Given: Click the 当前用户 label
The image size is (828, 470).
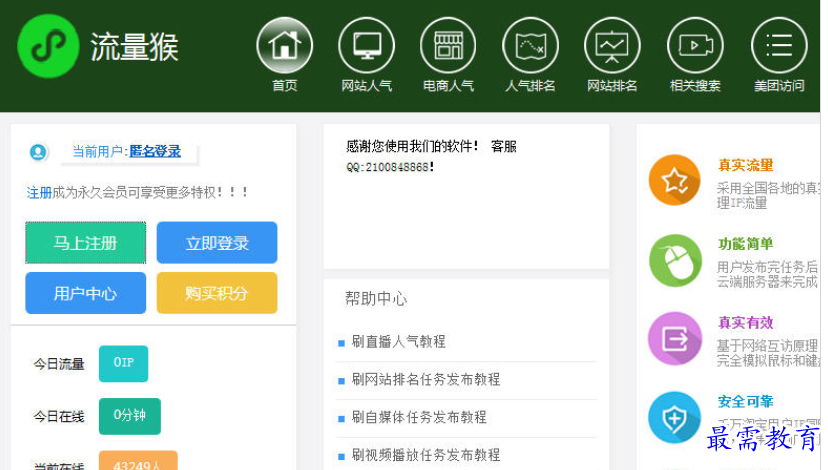Looking at the screenshot, I should pos(98,152).
